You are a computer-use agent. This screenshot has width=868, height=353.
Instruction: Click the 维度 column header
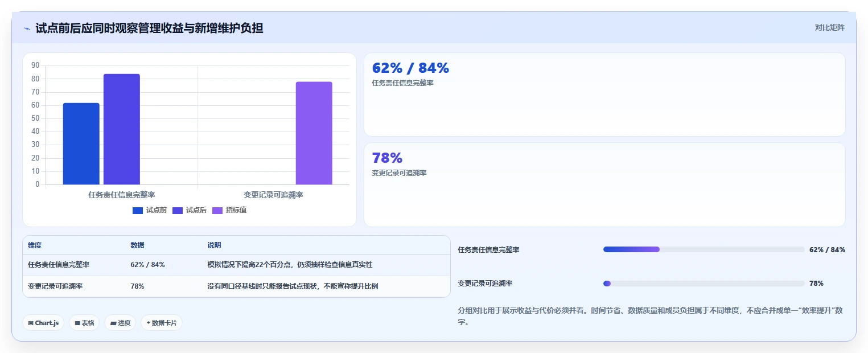click(x=35, y=245)
